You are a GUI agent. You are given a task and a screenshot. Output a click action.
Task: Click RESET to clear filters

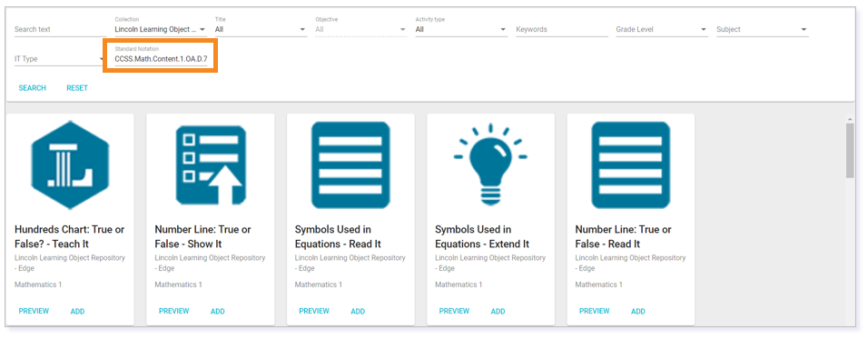[x=77, y=88]
